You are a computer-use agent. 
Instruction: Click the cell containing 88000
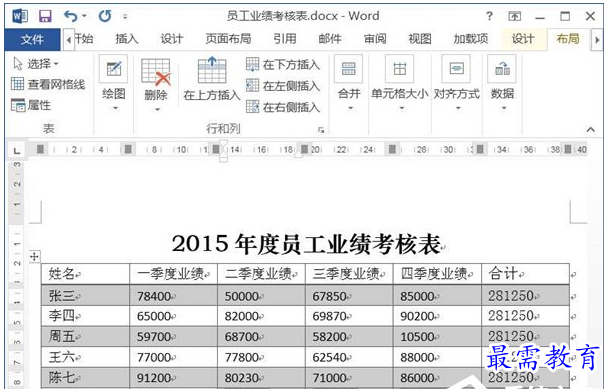(x=437, y=357)
